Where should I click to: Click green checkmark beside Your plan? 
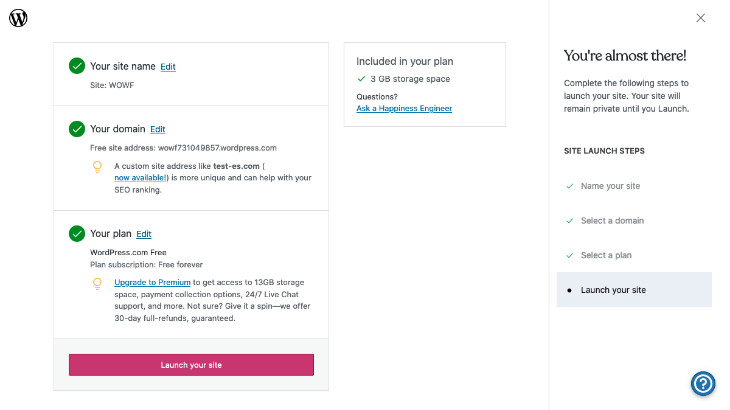pyautogui.click(x=77, y=234)
